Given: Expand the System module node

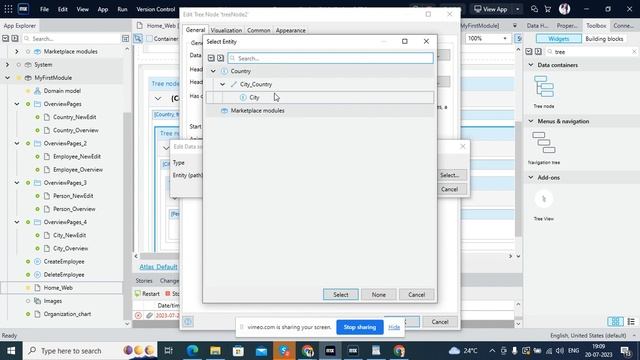Looking at the screenshot, I should coord(7,64).
